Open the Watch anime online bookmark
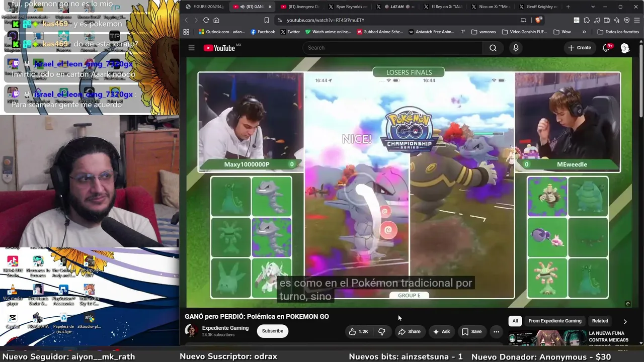 coord(328,32)
